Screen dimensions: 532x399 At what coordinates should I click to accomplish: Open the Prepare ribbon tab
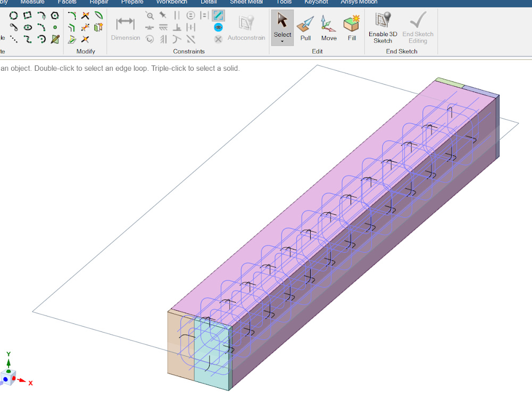pos(132,2)
